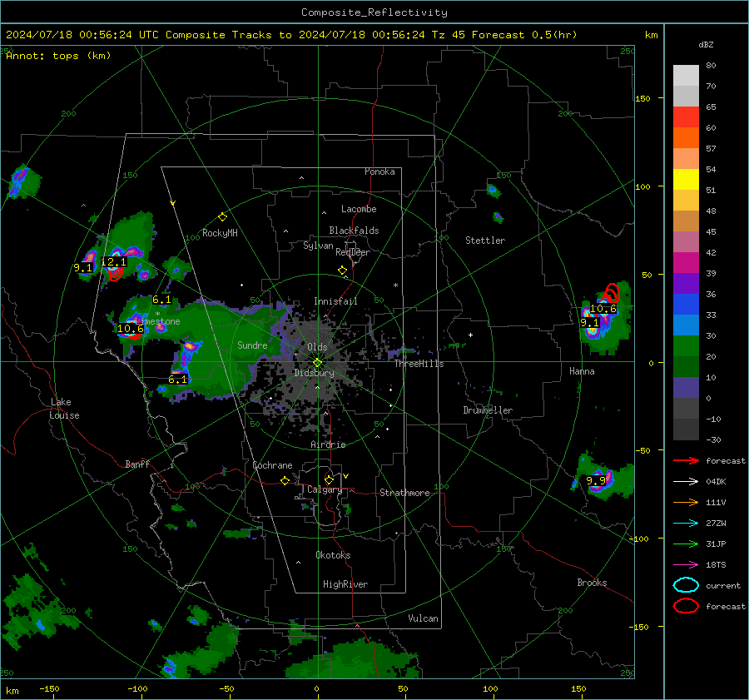749x700 pixels.
Task: Click the Banff town label
Action: click(137, 464)
